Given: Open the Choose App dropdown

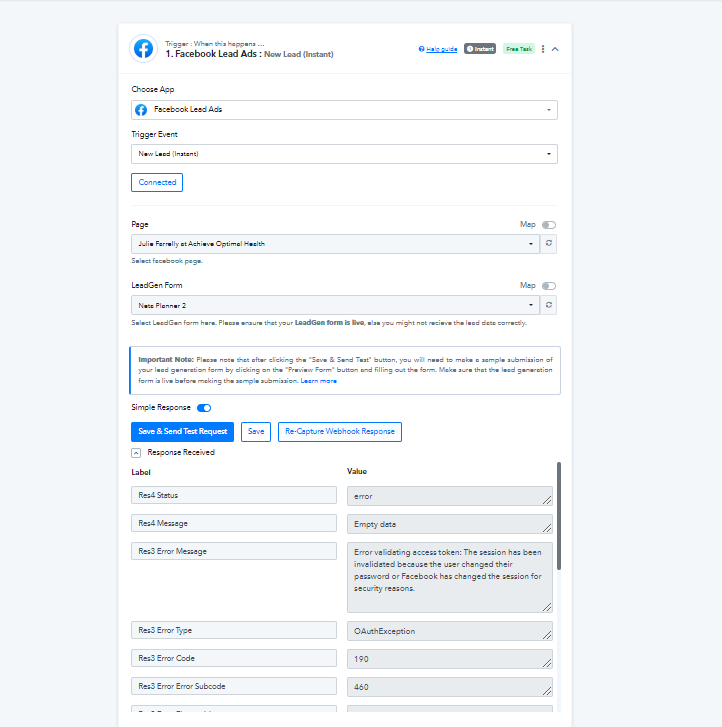Looking at the screenshot, I should coord(344,110).
